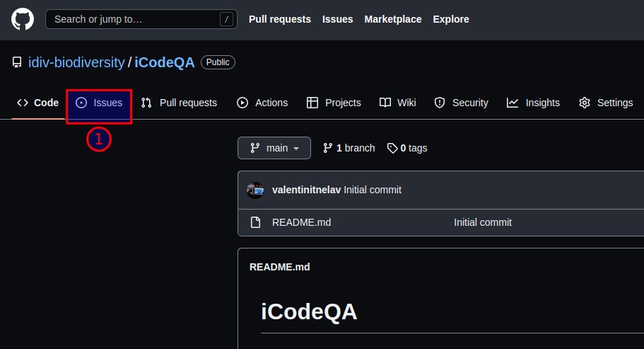Click the Wiki open-book icon
The width and height of the screenshot is (644, 349).
click(x=385, y=103)
